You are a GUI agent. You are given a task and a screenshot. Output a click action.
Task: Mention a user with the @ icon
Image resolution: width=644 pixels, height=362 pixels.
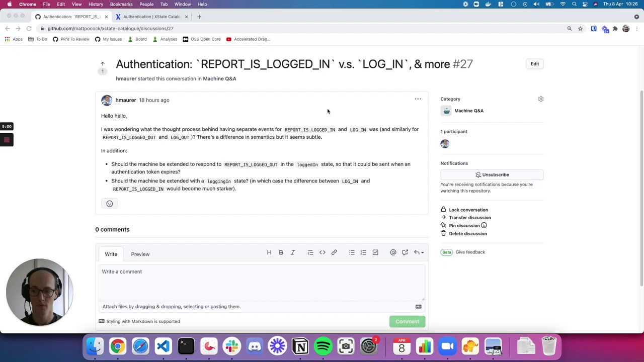tap(393, 252)
